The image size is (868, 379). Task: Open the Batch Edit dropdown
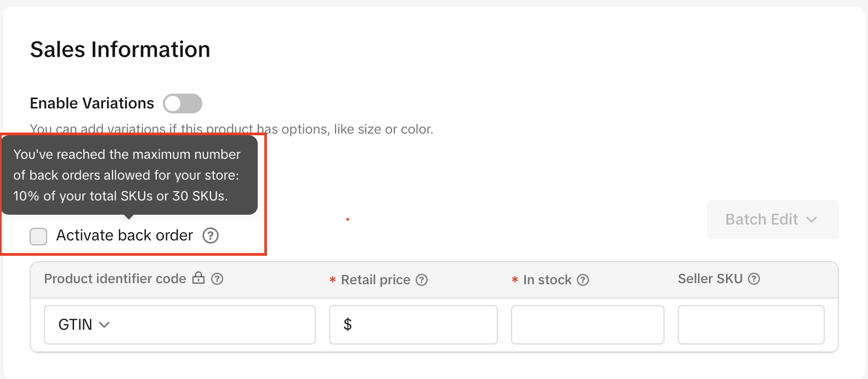pos(772,220)
